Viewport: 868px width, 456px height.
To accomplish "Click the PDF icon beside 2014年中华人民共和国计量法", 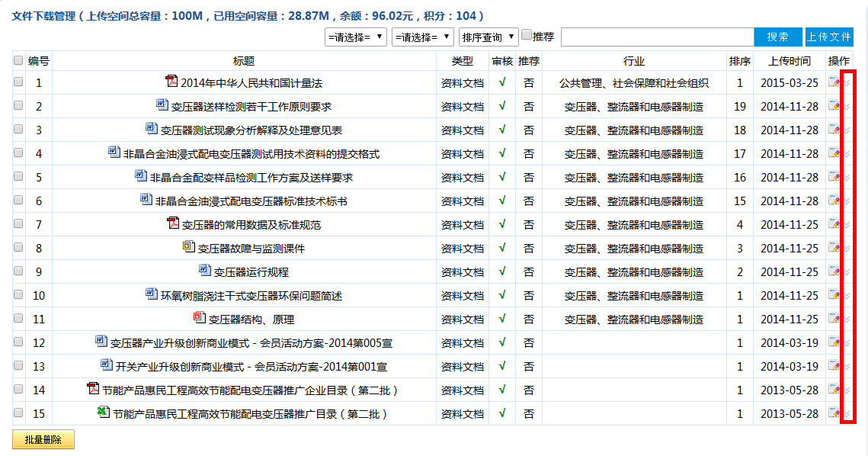I will pos(171,82).
